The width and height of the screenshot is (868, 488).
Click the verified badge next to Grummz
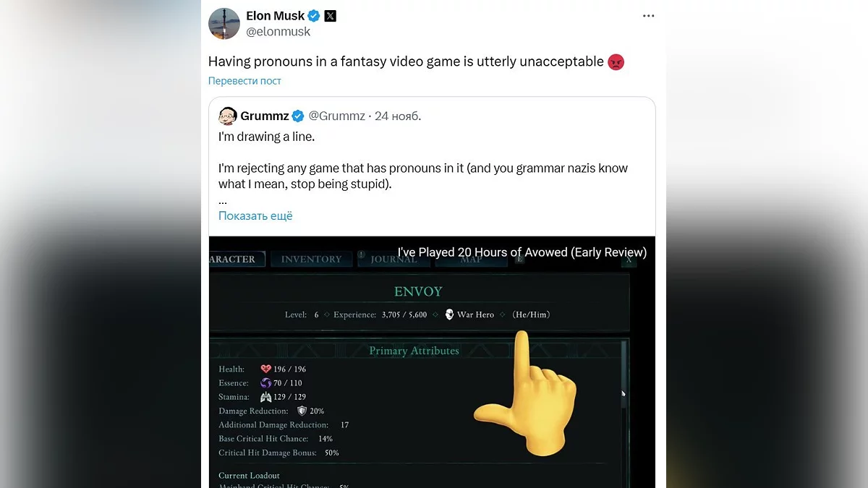tap(298, 116)
